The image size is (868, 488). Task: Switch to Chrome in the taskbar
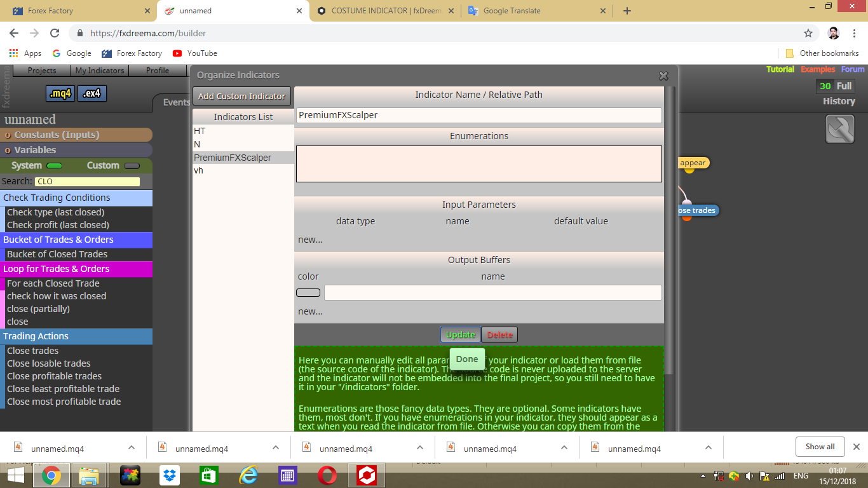click(x=51, y=475)
